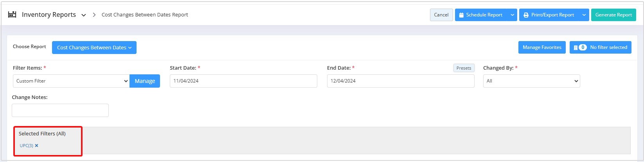Click the Inventory Reports icon
This screenshot has height=162, width=644.
point(12,14)
